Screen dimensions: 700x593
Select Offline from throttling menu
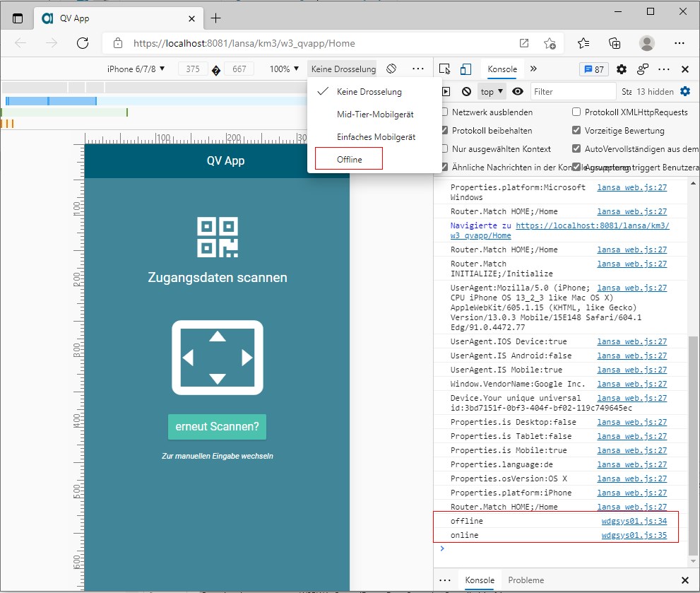(x=350, y=160)
